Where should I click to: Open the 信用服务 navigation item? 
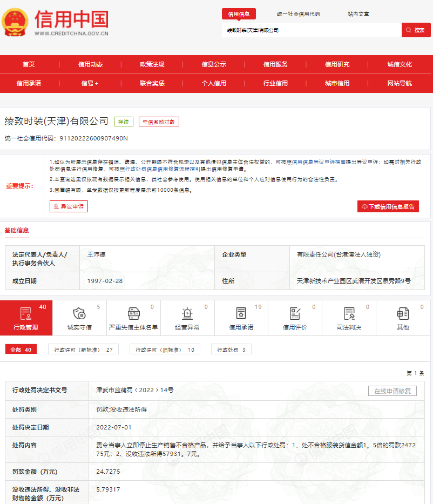tap(275, 64)
